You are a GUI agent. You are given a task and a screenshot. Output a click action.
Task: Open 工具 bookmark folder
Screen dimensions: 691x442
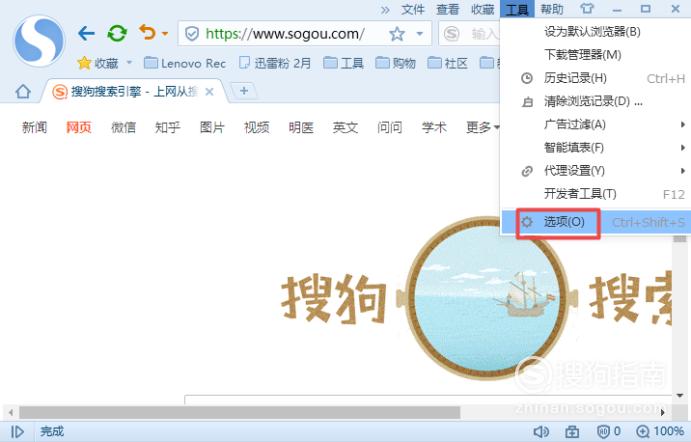tap(343, 63)
